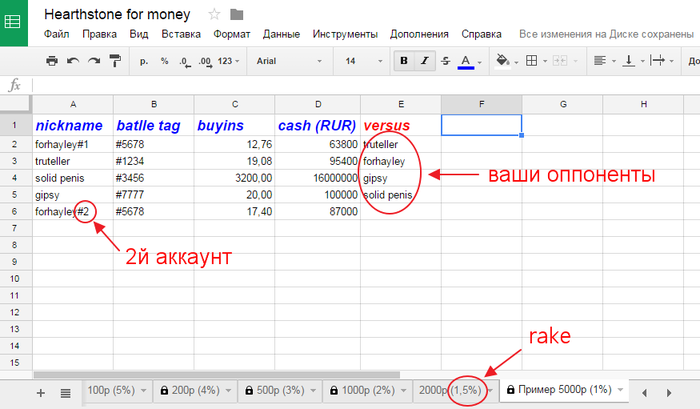Toggle italic formatting
The height and width of the screenshot is (409, 700).
[x=425, y=61]
